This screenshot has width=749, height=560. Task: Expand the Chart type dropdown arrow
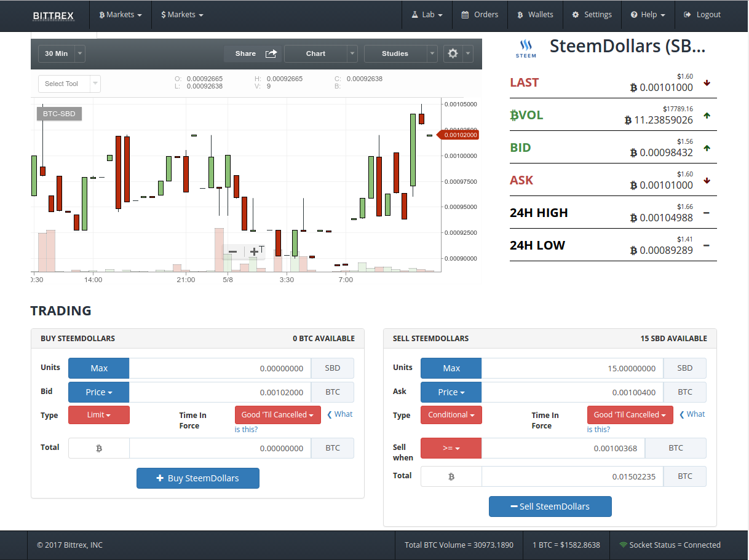point(352,53)
